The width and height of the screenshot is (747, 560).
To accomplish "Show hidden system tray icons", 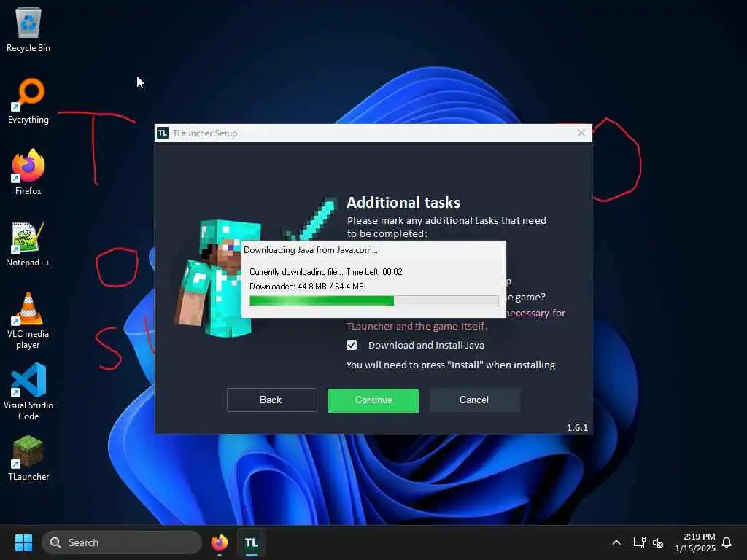I will (616, 542).
